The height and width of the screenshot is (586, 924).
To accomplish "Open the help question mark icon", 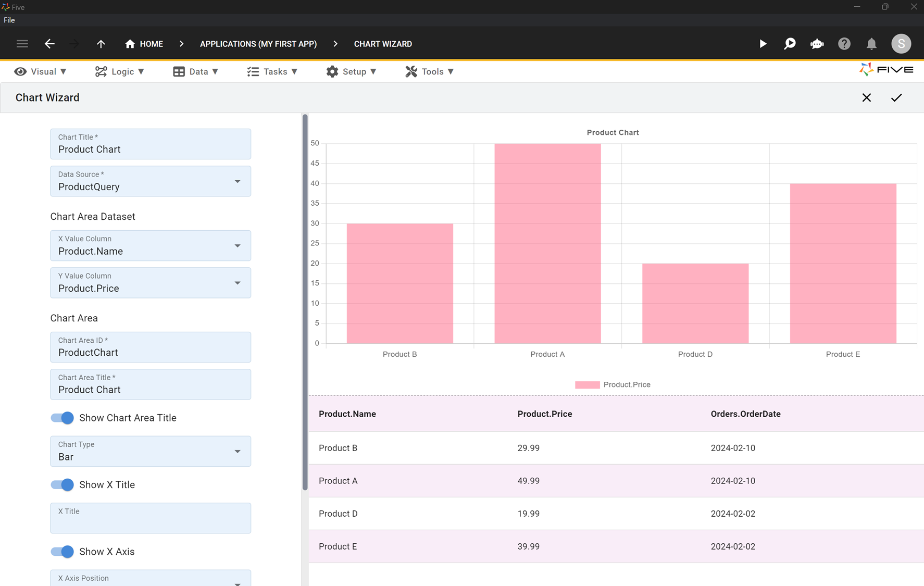I will click(844, 44).
